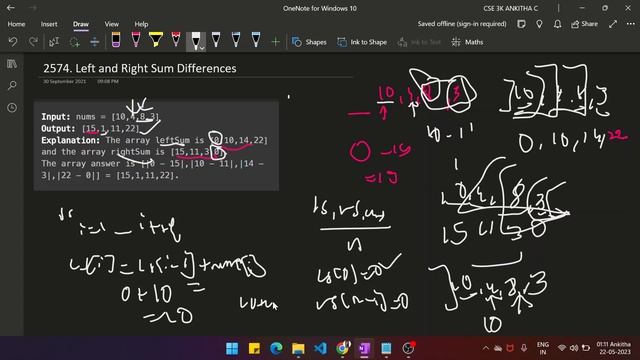Pick the Eraser tool
Screen dimensions: 640x360
116,40
